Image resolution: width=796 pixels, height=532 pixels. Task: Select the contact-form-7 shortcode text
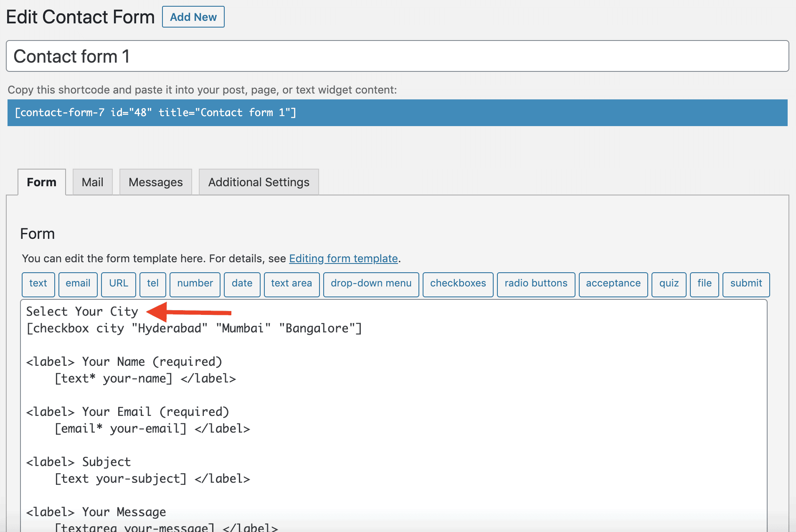(155, 113)
